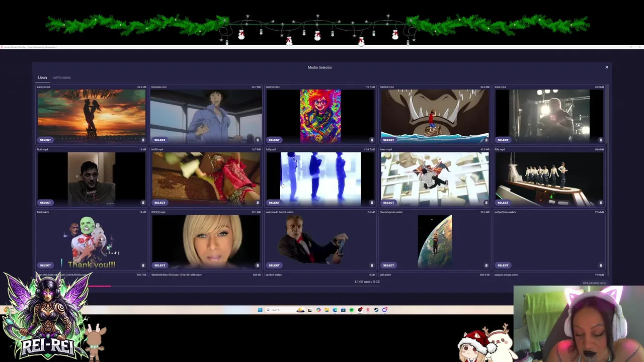Select the the dannyman.webm video
Screen dimensions: 644x362
click(x=388, y=265)
